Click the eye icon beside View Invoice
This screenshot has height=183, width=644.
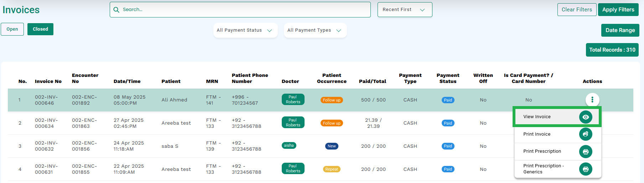tap(586, 117)
